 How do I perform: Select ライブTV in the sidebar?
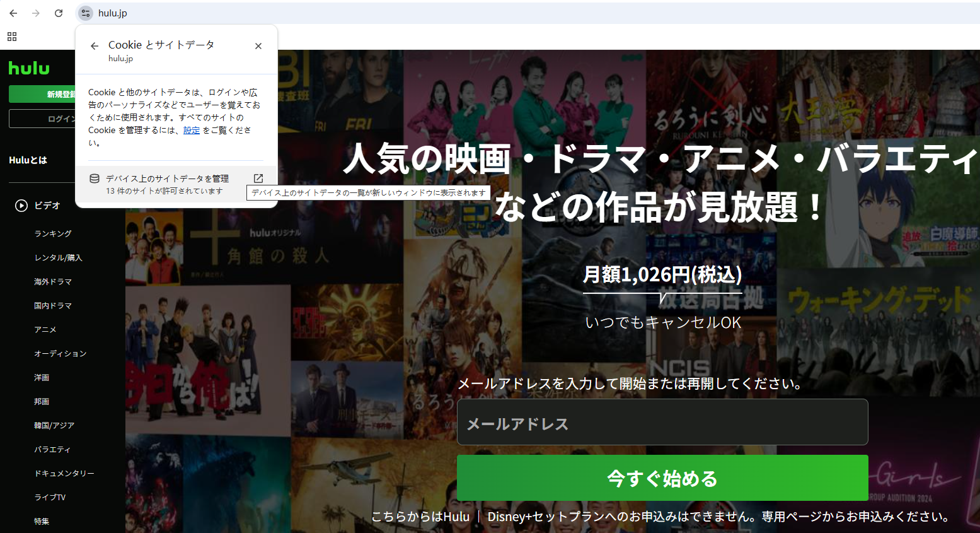50,498
